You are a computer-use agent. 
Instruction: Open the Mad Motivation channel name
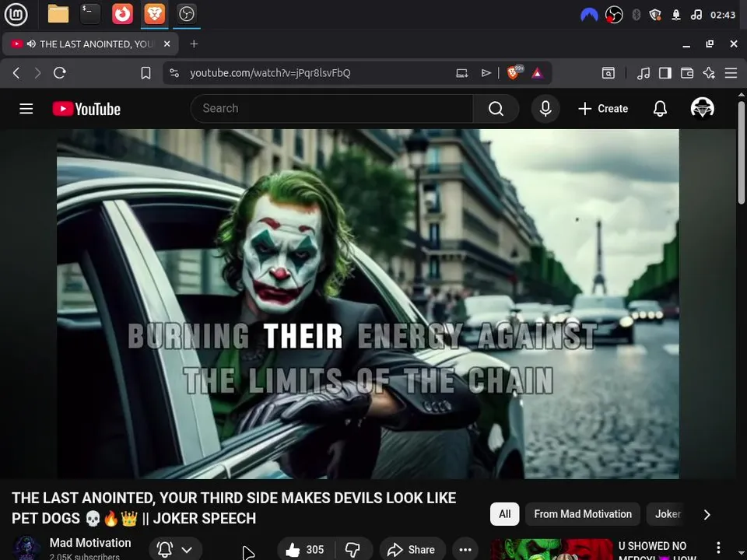point(90,543)
